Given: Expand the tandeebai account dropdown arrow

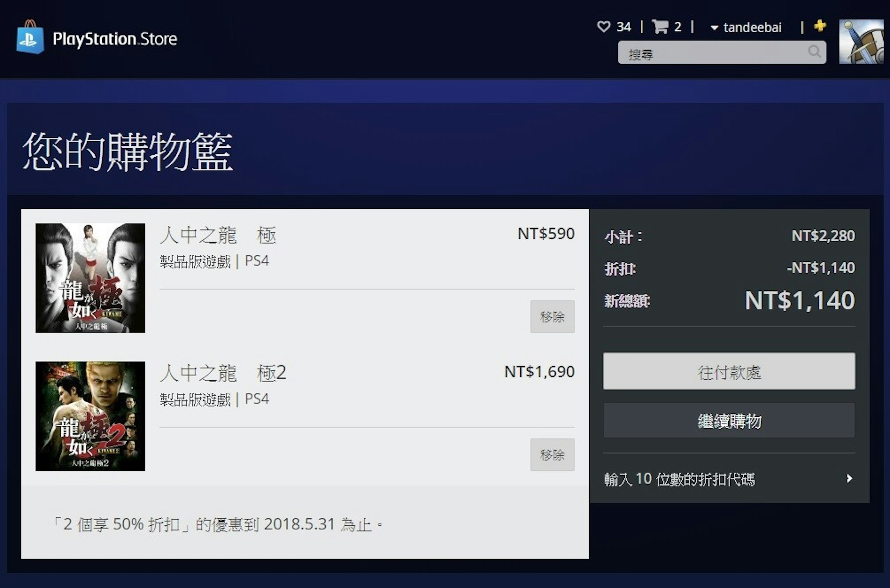Looking at the screenshot, I should (x=714, y=28).
